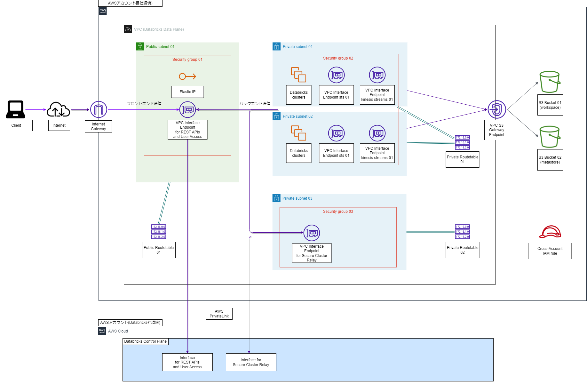The width and height of the screenshot is (587, 392).
Task: Select the orange Security group 02 boundary
Action: pos(338,58)
